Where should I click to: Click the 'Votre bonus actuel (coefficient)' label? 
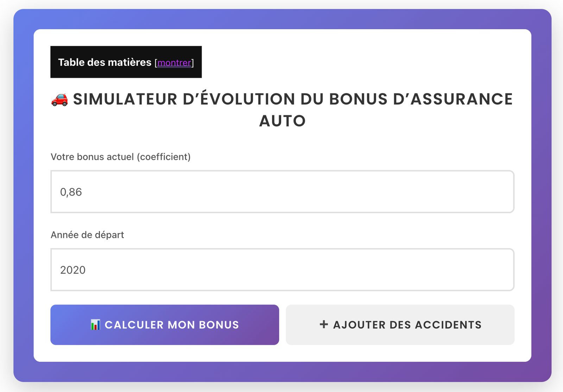[x=121, y=157]
